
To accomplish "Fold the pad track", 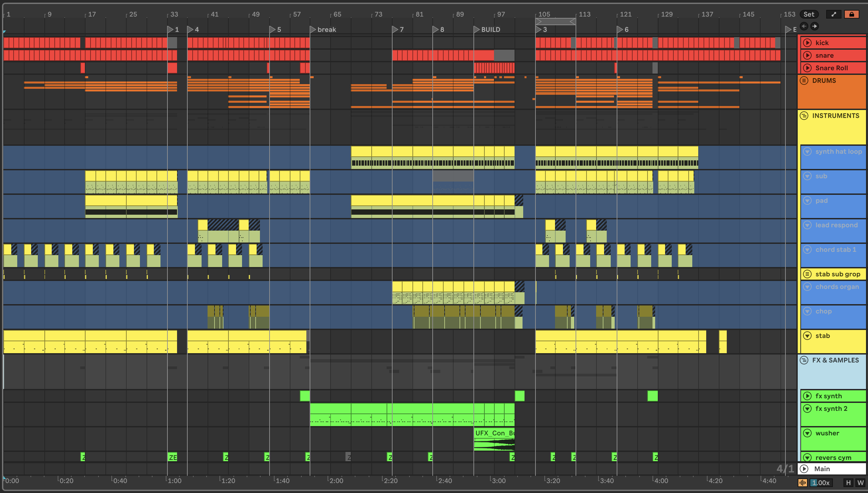I will pyautogui.click(x=807, y=200).
